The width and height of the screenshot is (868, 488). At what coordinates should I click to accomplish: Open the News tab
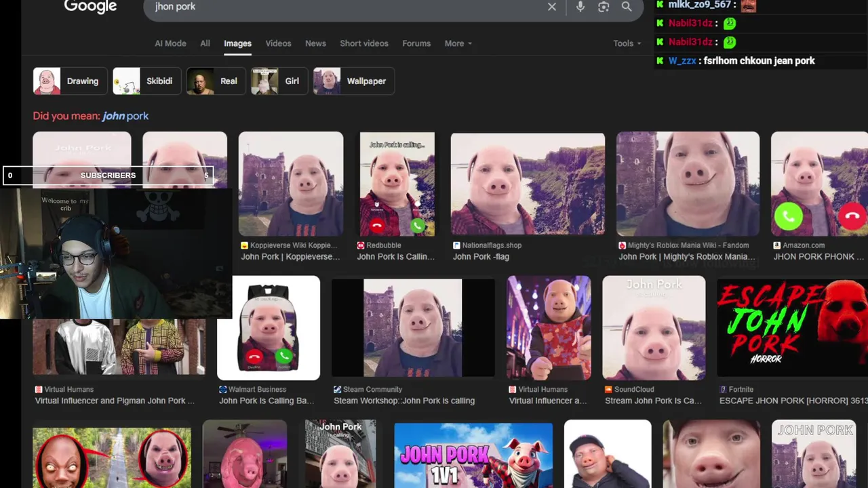[315, 43]
